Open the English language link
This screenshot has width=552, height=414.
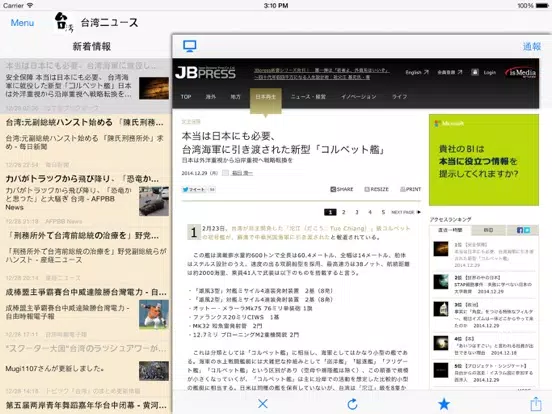(417, 72)
